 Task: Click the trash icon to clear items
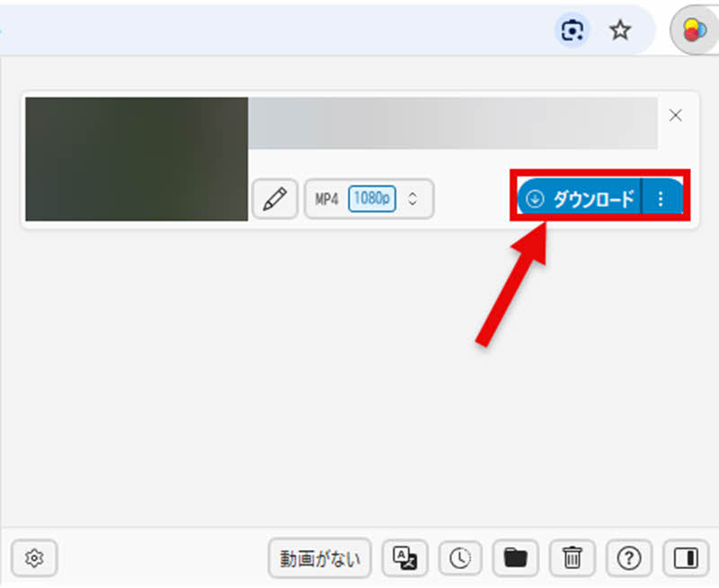coord(573,558)
